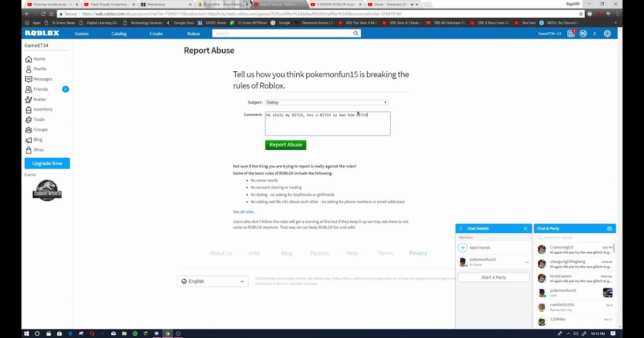Click the create group icon in Chat & Party
This screenshot has width=644, height=338.
tap(609, 229)
